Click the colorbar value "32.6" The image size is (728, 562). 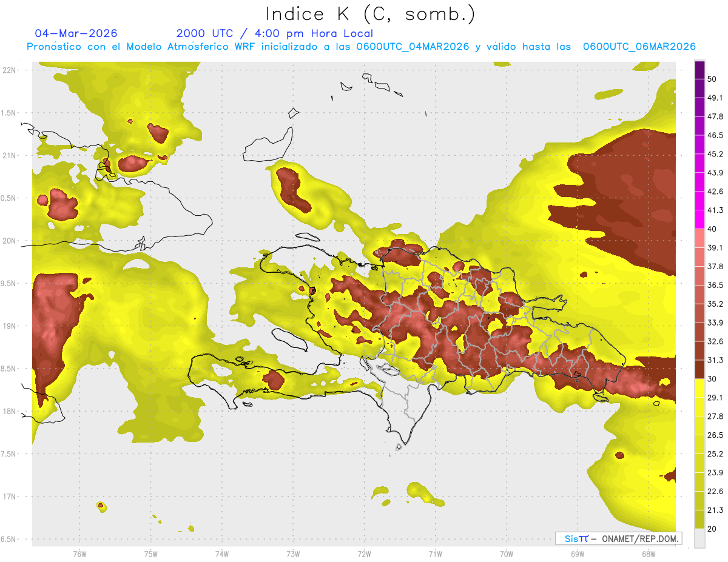(x=715, y=341)
